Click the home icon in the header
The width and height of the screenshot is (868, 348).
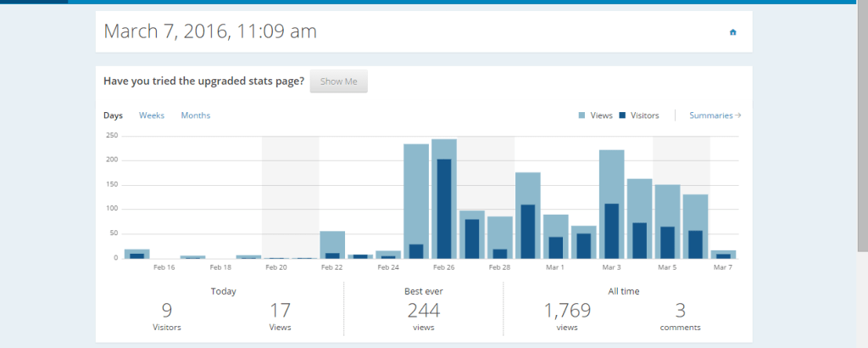(733, 32)
